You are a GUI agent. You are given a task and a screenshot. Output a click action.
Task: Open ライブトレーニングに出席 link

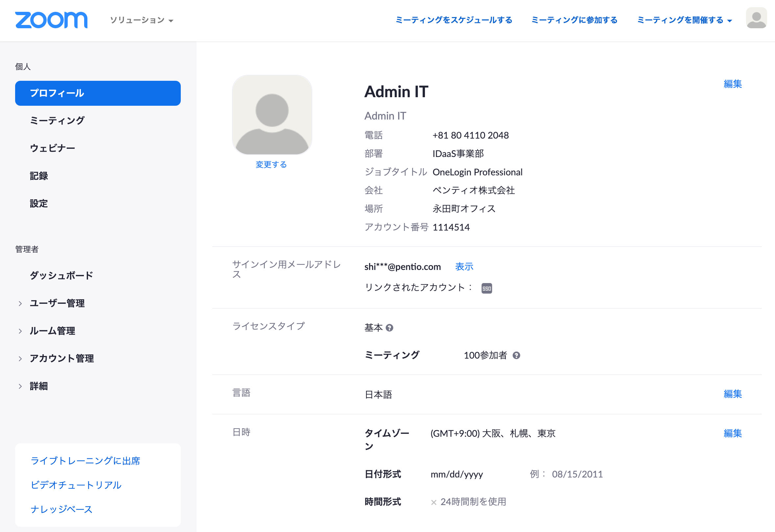coord(85,461)
